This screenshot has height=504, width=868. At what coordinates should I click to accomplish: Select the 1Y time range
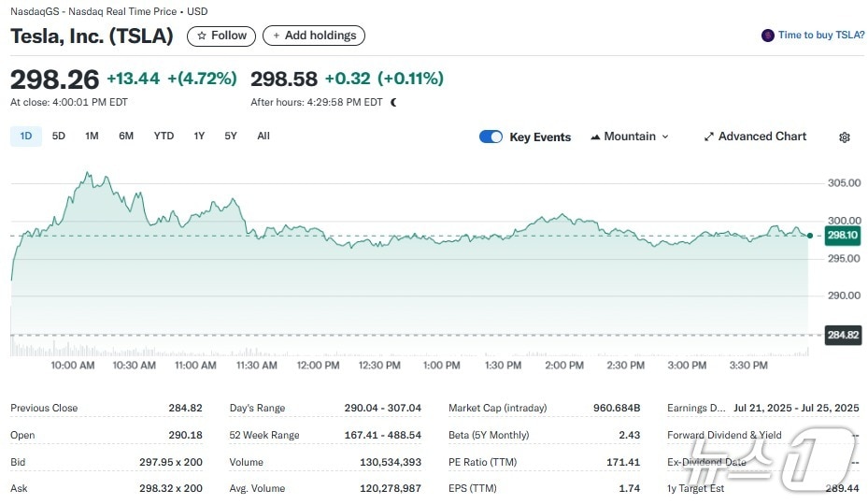pyautogui.click(x=199, y=137)
